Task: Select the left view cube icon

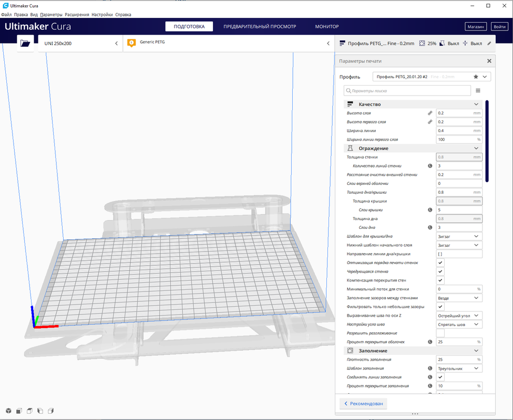Action: [x=40, y=411]
